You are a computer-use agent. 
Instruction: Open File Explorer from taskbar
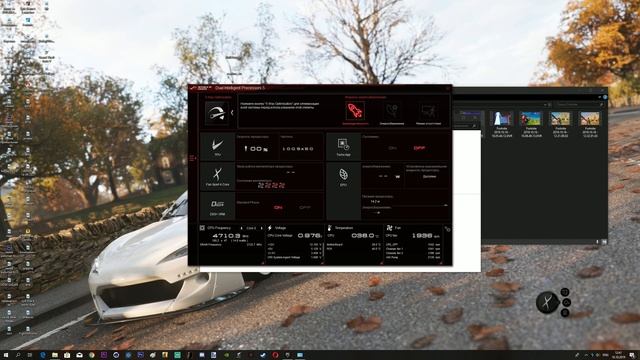tap(55, 355)
